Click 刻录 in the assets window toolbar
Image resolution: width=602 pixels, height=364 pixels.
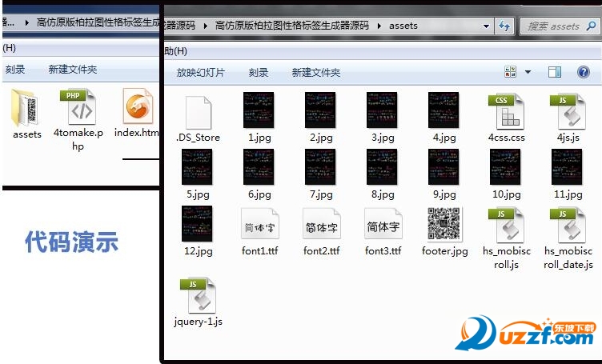[x=259, y=72]
